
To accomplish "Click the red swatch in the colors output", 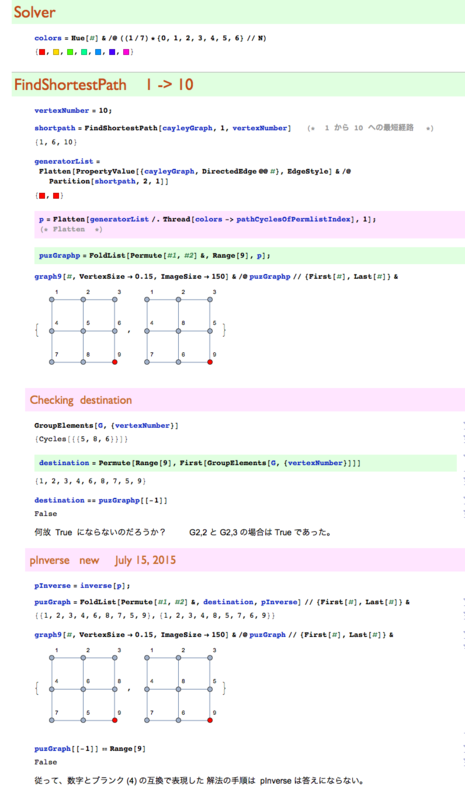I will tap(42, 52).
